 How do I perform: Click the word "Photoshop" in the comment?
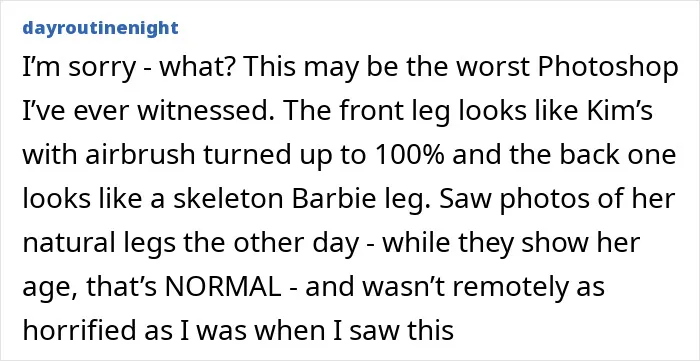[608, 68]
